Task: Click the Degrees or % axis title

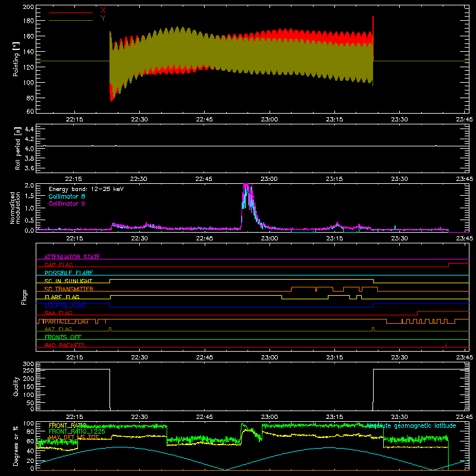Action: click(x=16, y=446)
